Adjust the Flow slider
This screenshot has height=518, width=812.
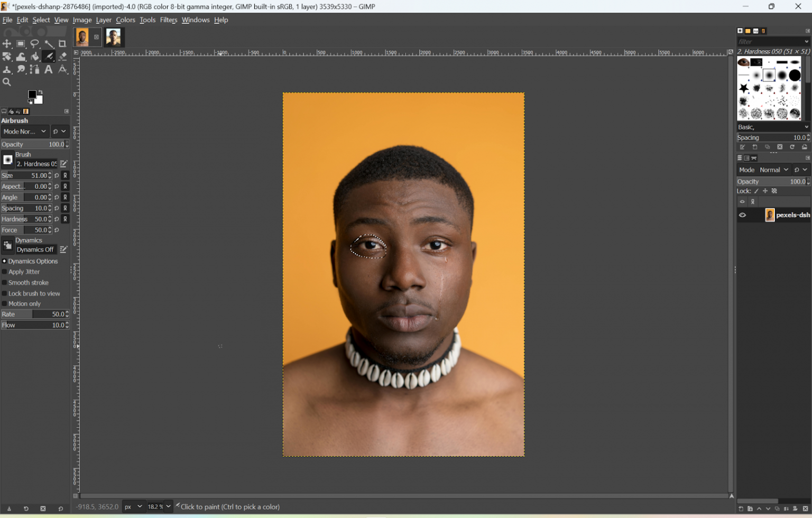(x=35, y=325)
